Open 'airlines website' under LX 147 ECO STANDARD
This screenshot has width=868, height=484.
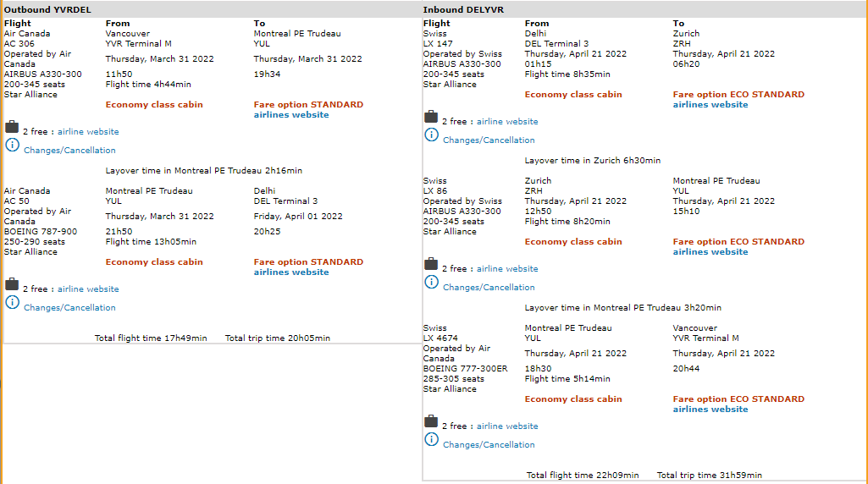point(710,105)
